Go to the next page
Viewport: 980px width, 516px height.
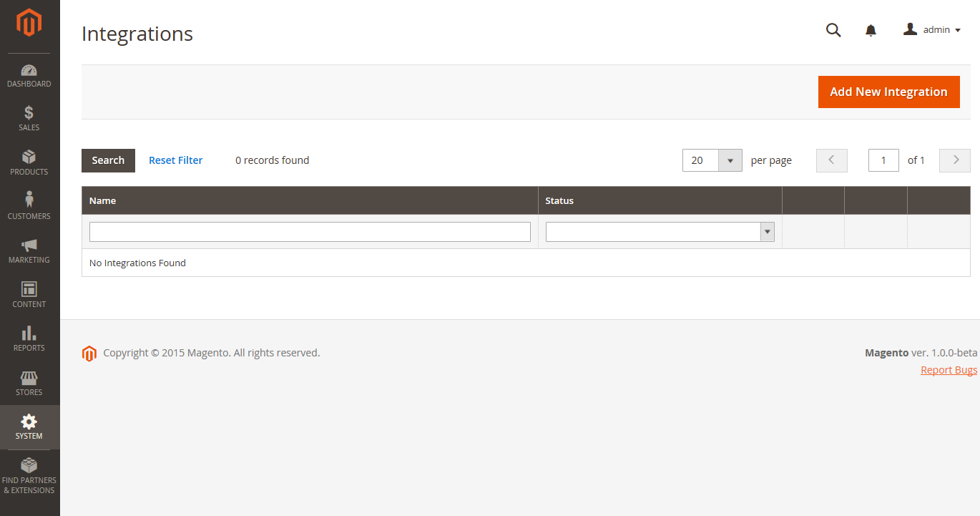click(x=955, y=160)
